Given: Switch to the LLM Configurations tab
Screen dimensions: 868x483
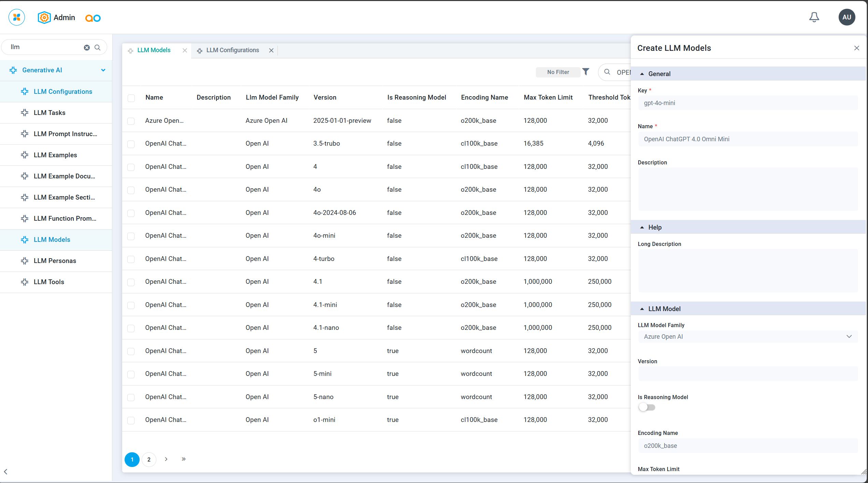Looking at the screenshot, I should click(x=232, y=50).
